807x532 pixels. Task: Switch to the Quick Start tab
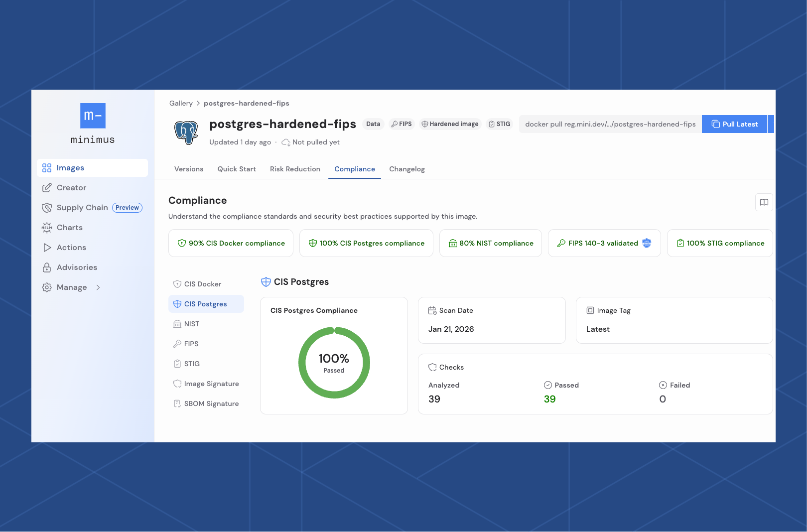(x=237, y=169)
